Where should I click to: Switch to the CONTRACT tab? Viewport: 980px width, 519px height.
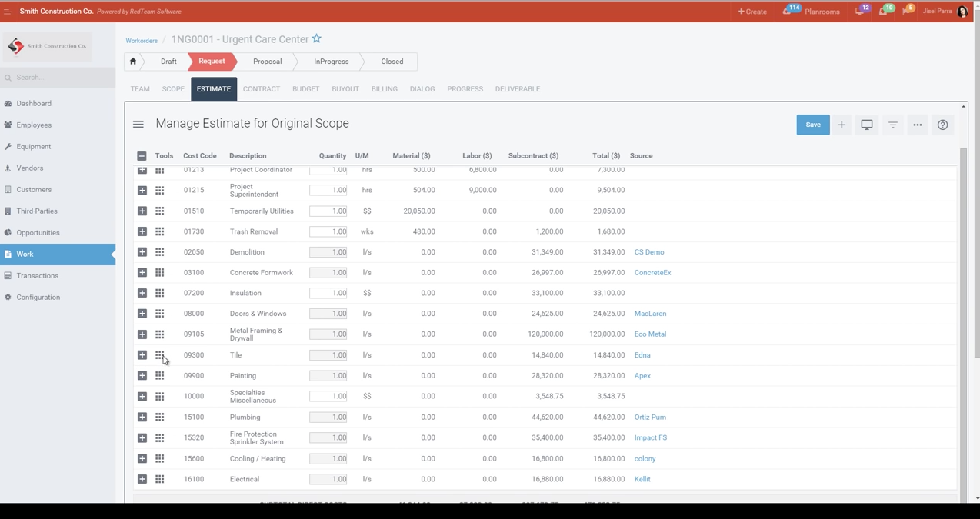click(262, 89)
